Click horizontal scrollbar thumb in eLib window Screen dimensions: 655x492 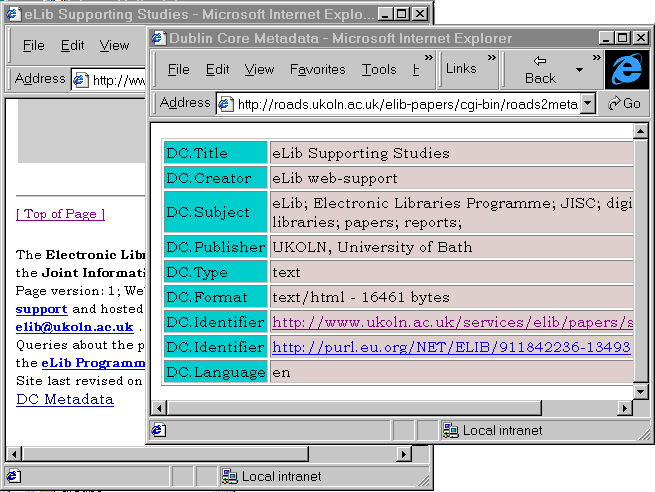(165, 454)
